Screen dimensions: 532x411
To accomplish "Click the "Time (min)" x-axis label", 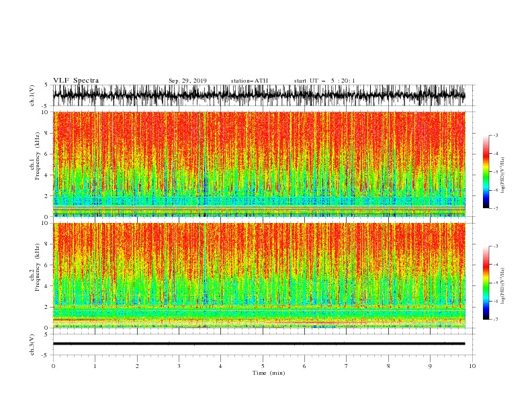I will pos(269,373).
